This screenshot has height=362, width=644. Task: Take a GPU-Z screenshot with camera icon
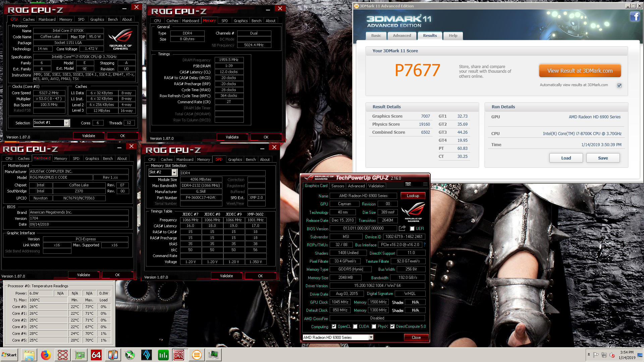coord(408,184)
